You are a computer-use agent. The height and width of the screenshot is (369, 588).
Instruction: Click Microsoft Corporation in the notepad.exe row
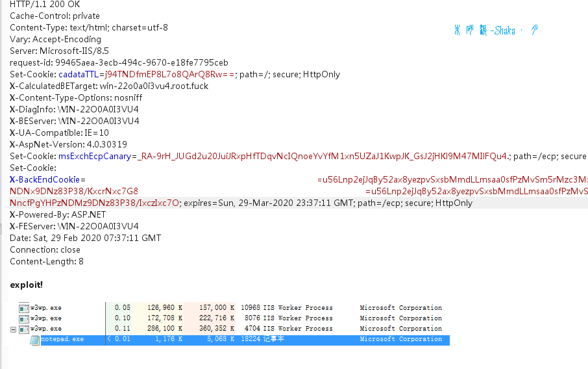point(401,339)
